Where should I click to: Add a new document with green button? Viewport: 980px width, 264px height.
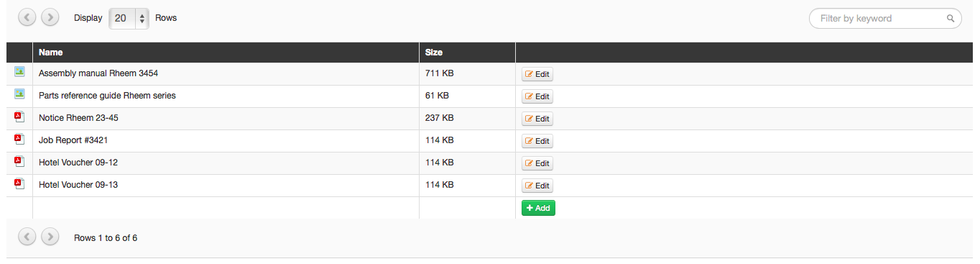click(538, 208)
